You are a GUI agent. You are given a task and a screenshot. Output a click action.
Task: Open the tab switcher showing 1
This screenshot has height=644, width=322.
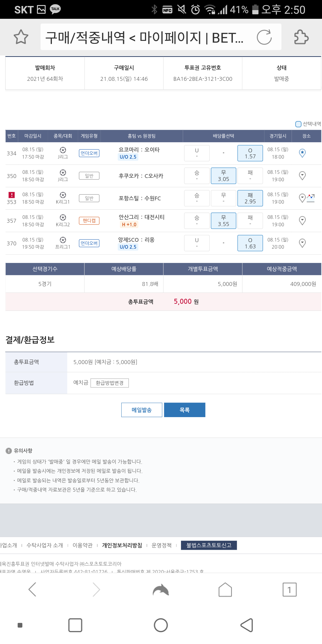point(289,589)
